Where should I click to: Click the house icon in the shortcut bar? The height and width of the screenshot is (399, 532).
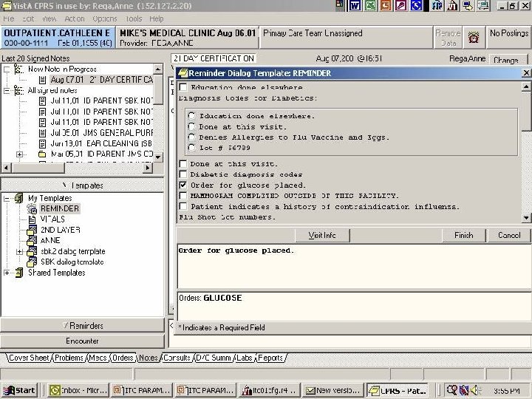[x=453, y=5]
